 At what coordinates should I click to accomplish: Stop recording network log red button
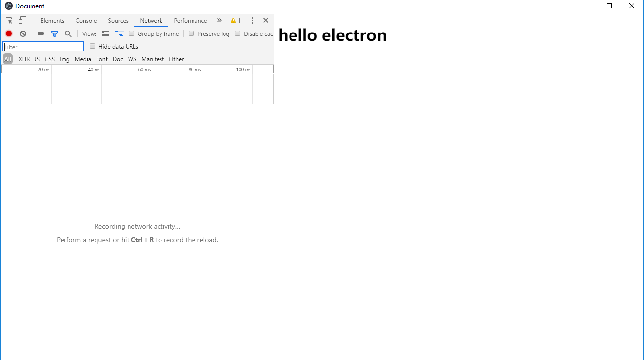(9, 33)
